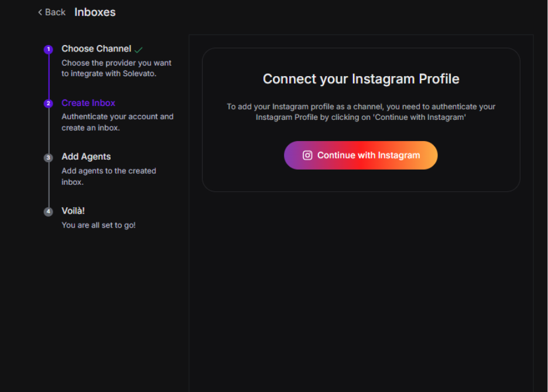This screenshot has height=392, width=548.
Task: Click the 'Add agents to the created inbox' text
Action: pyautogui.click(x=109, y=177)
